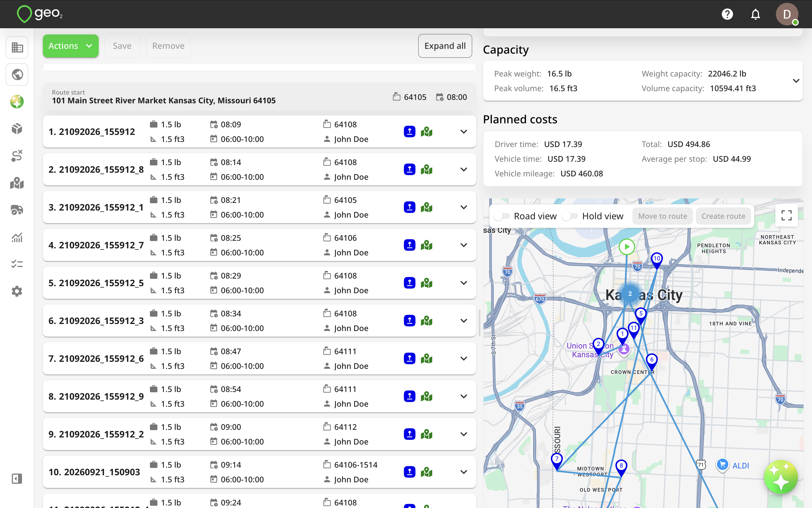
Task: Click the geo2 logo
Action: [39, 14]
